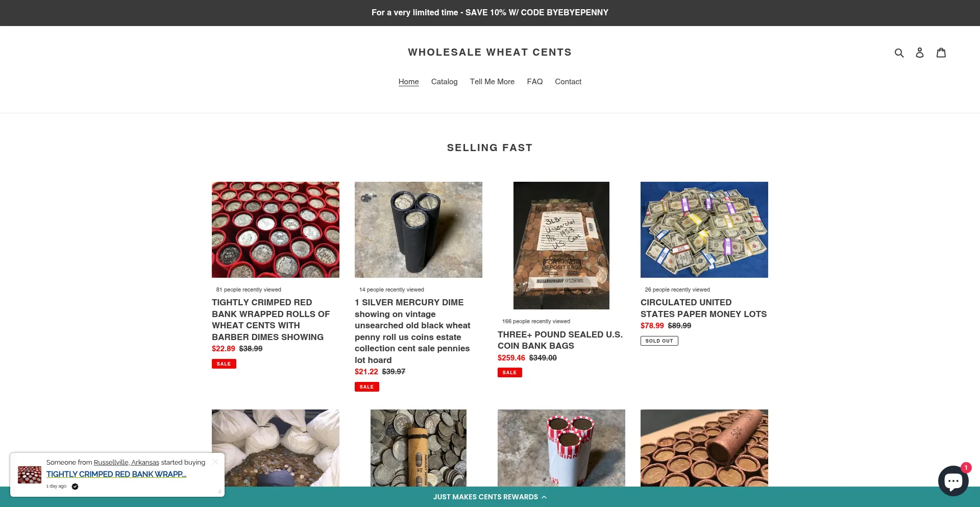
Task: Click the popup's small product thumbnail
Action: 30,475
